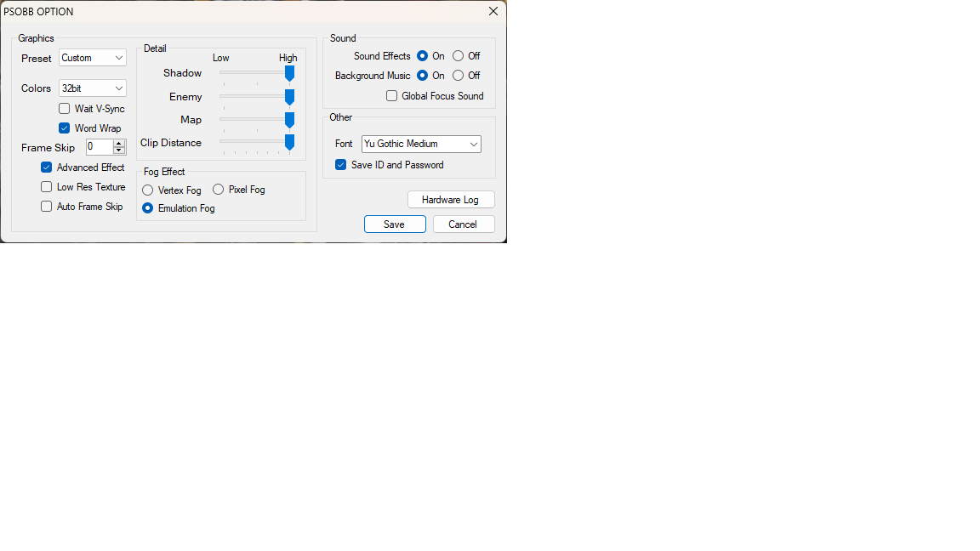Increase Frame Skip with up arrow
The width and height of the screenshot is (980, 551).
point(119,144)
